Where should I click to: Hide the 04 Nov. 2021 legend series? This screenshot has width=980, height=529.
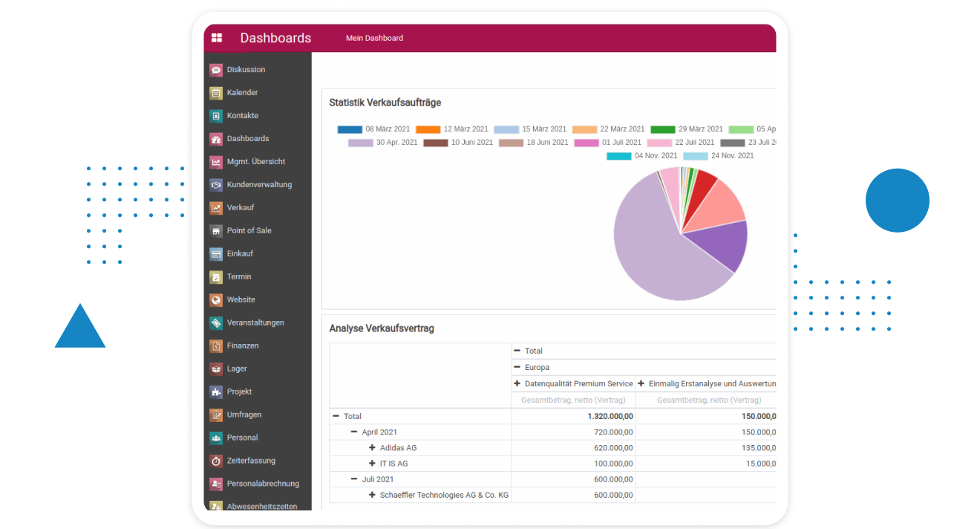pos(642,156)
